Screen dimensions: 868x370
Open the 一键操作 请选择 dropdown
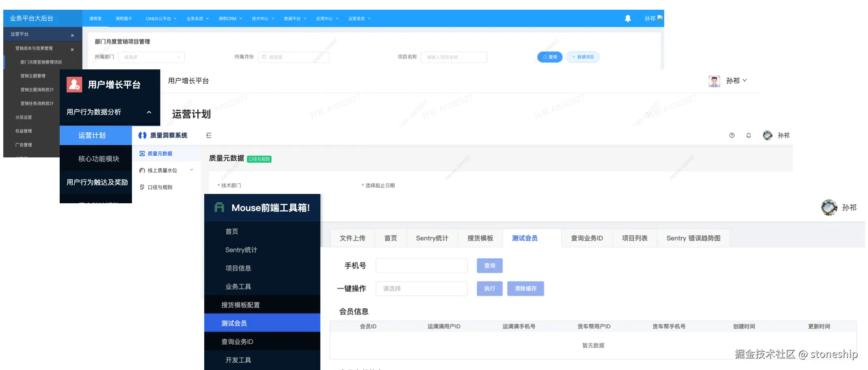pos(421,288)
